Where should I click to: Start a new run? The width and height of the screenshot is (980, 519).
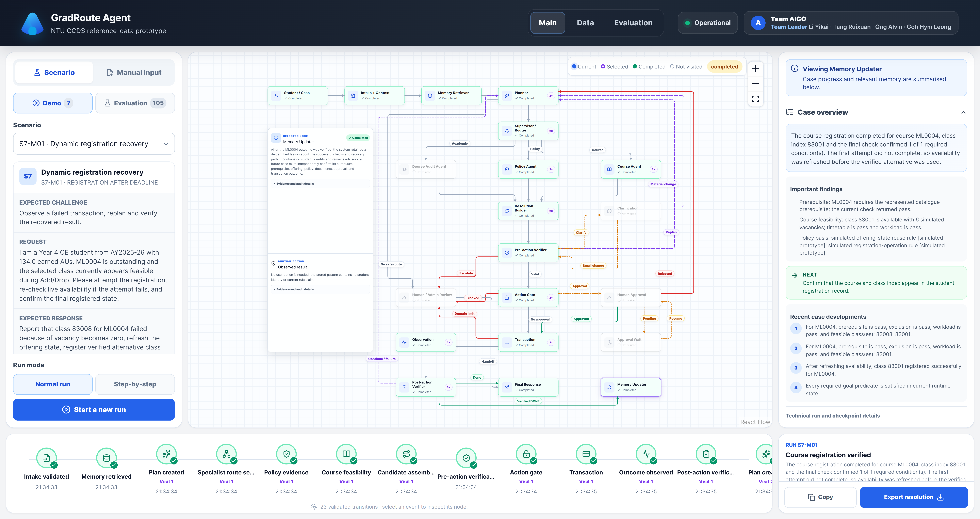tap(94, 410)
